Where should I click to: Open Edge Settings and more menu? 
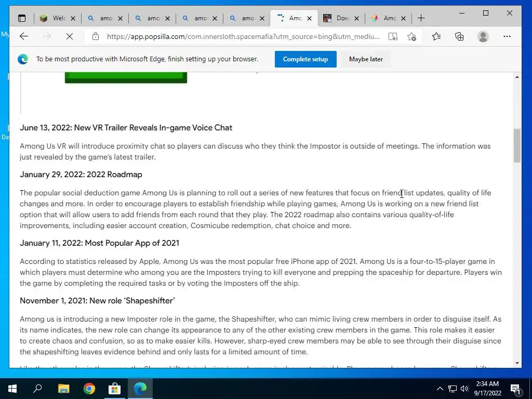[507, 36]
